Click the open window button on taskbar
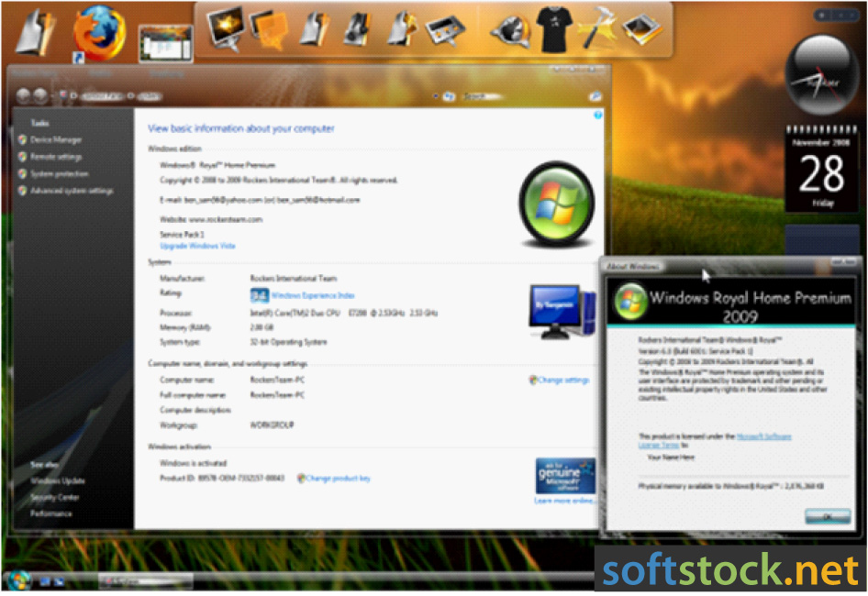 (x=145, y=581)
